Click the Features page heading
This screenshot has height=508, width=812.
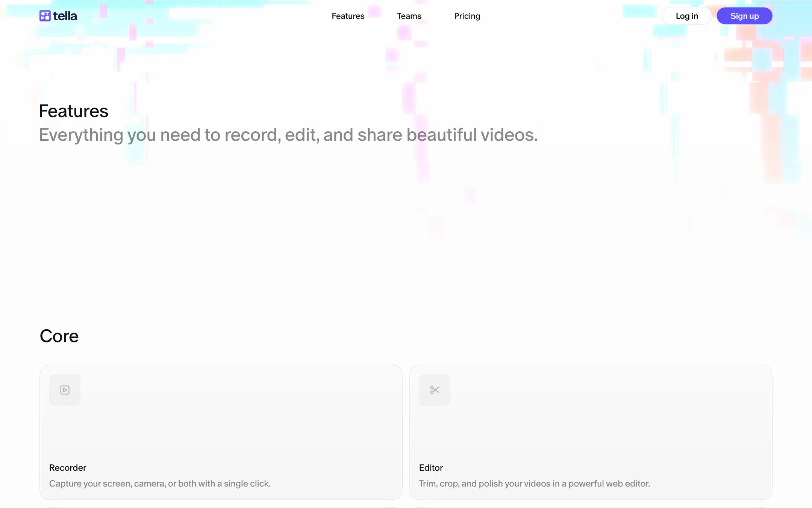(74, 111)
